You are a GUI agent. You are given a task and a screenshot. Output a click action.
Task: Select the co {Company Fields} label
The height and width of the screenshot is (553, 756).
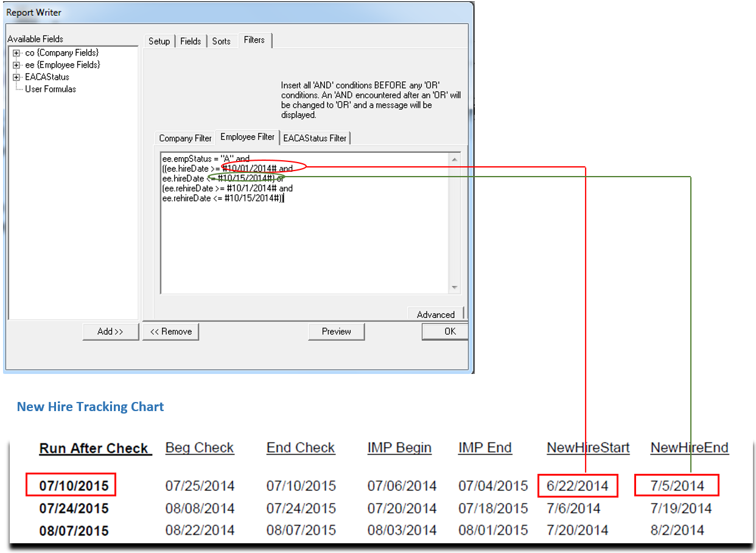(x=61, y=53)
